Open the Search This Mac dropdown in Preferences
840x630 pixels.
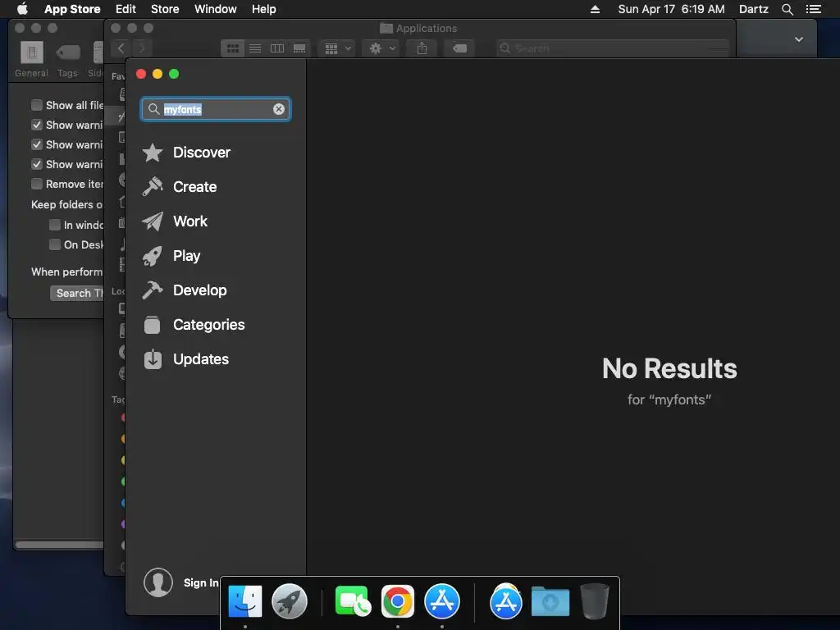tap(77, 293)
